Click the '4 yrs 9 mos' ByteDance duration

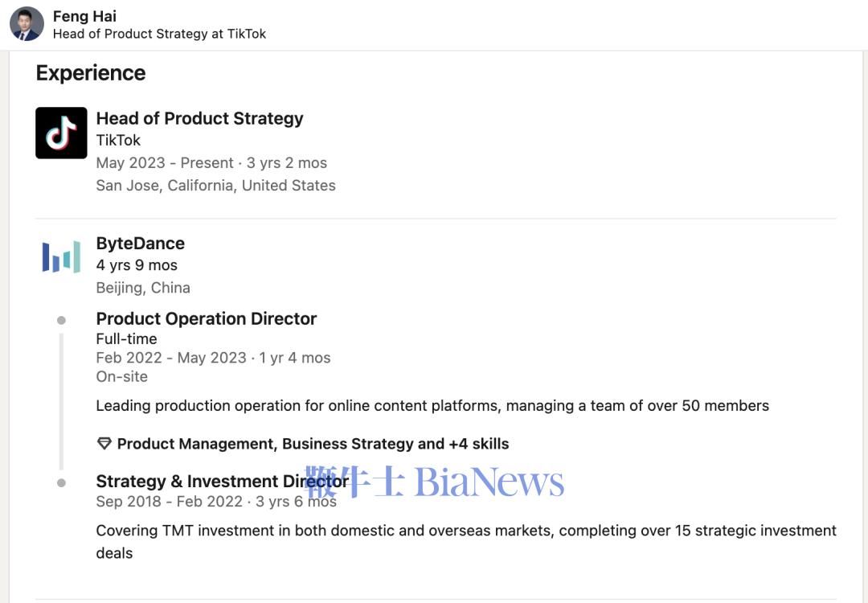pos(137,265)
